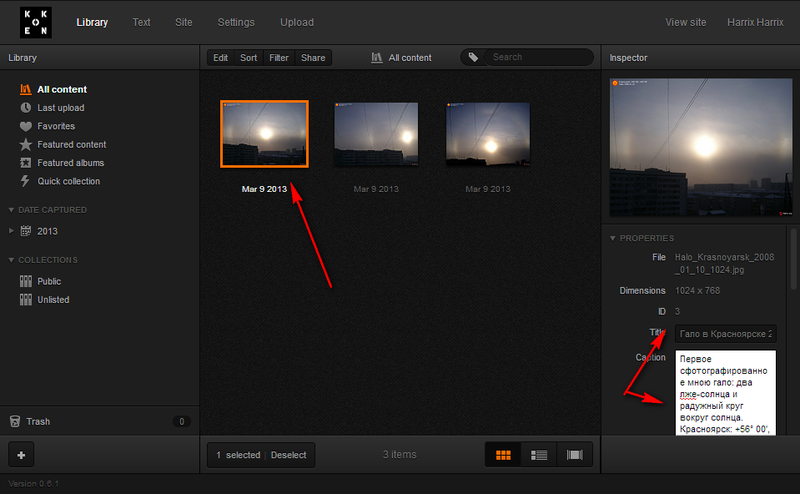800x494 pixels.
Task: Click the Trash can icon
Action: click(15, 421)
